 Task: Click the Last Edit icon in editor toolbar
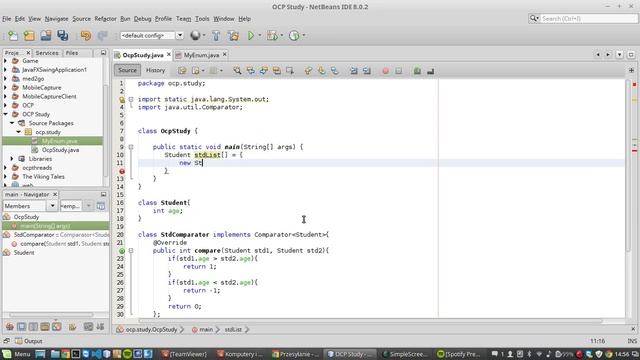(x=182, y=71)
